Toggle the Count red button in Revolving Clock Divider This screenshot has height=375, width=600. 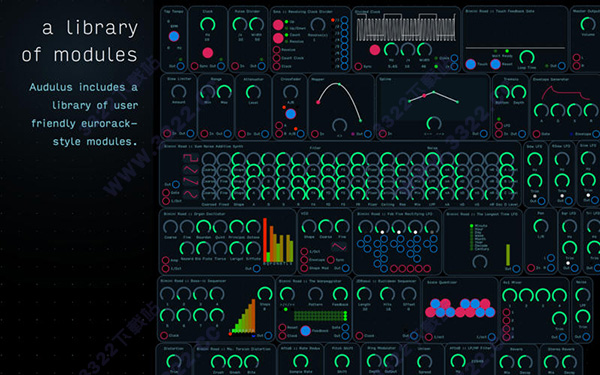tap(278, 38)
